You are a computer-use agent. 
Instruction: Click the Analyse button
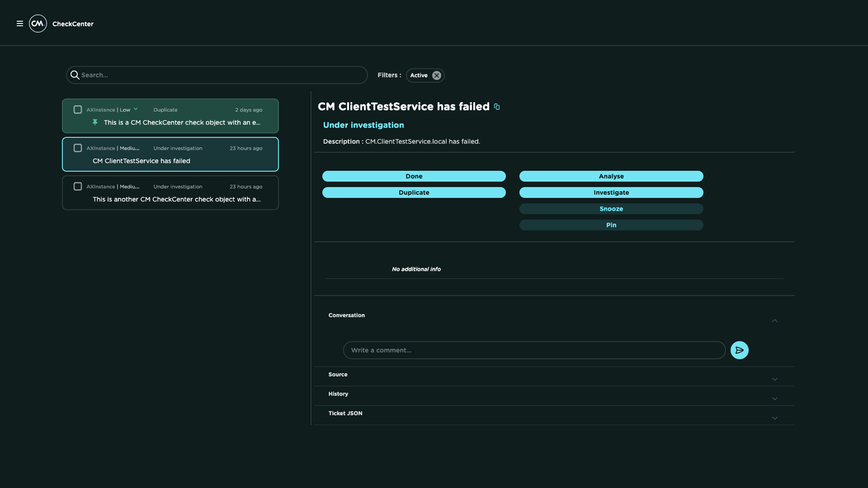611,176
